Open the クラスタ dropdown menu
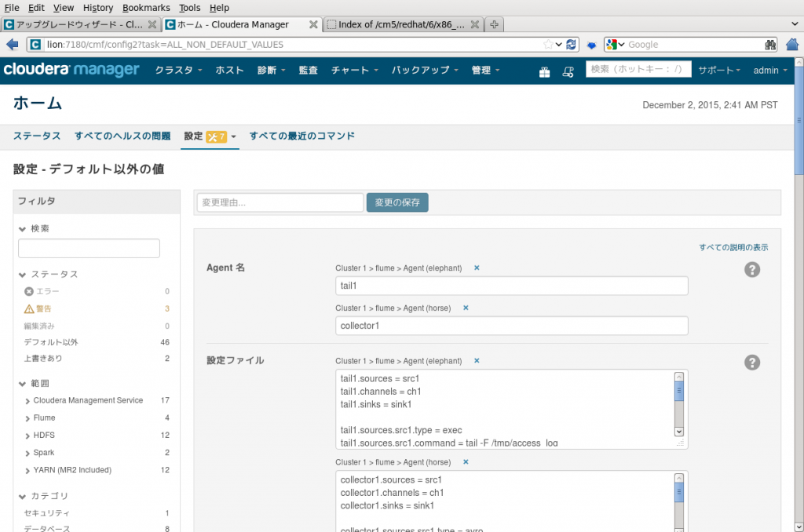 pyautogui.click(x=178, y=70)
